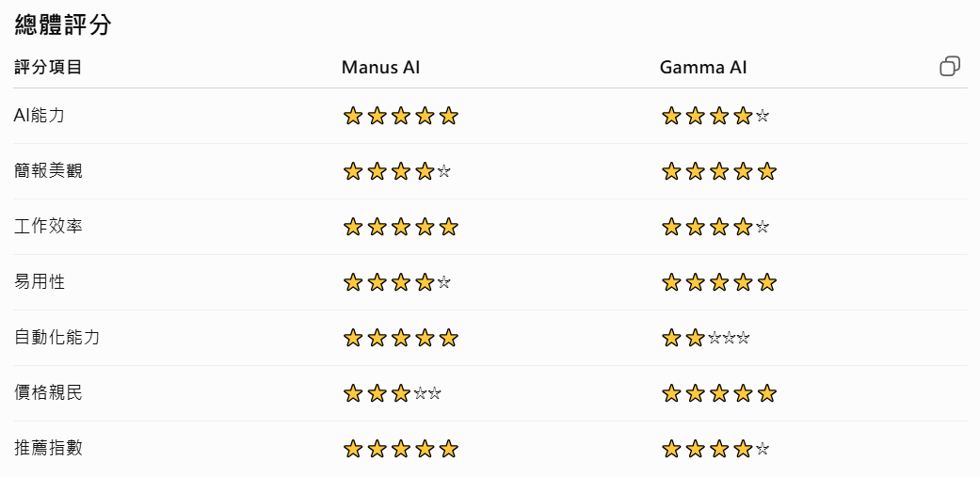Click Gamma AI stars in AI能力 row
This screenshot has height=477, width=980.
click(x=715, y=116)
